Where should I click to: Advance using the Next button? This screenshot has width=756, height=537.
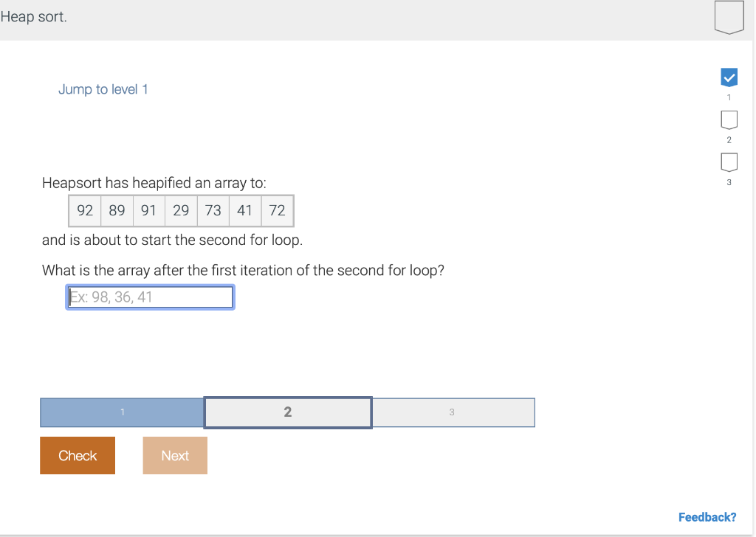[175, 456]
